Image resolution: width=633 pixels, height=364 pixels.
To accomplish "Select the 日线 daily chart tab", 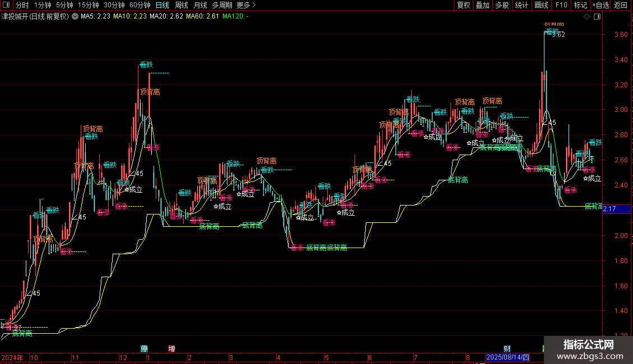I will (162, 5).
